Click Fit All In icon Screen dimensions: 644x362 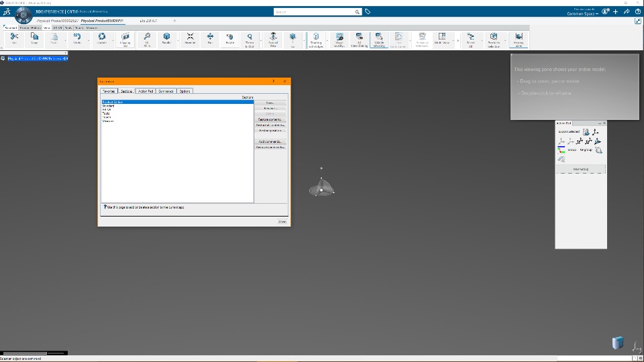pos(147,40)
